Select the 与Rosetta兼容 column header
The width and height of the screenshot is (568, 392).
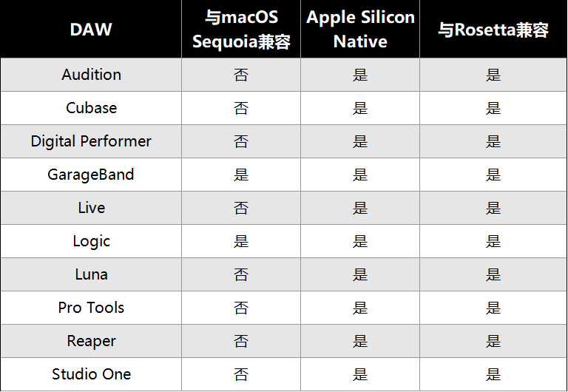(x=493, y=30)
